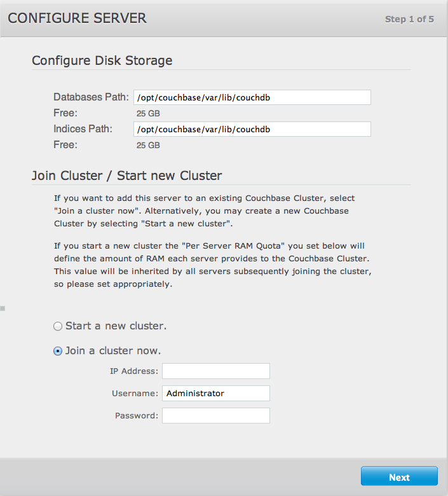Select the 'Start a new cluster' radio button

coord(58,326)
